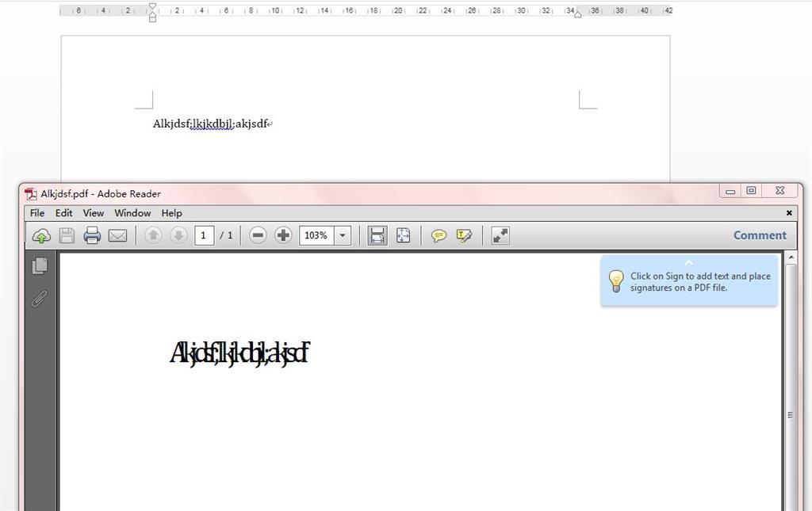812x511 pixels.
Task: Select the sticky note comment tool
Action: coord(438,235)
